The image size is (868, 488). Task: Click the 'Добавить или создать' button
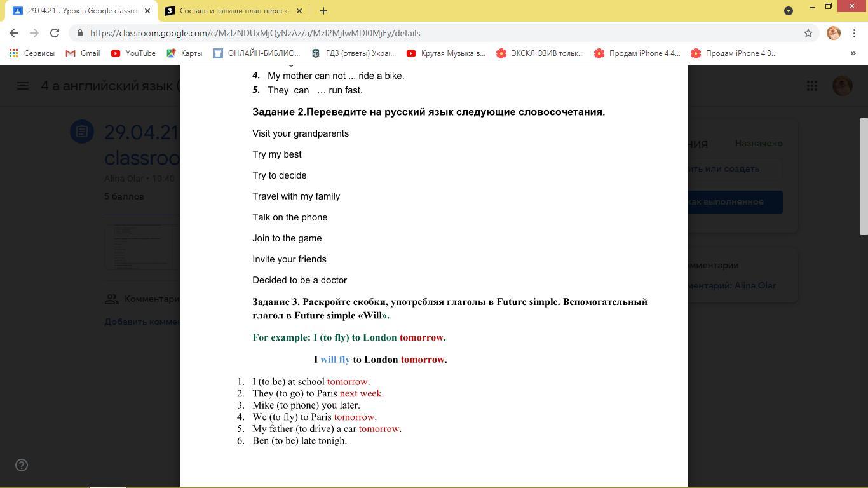click(735, 169)
